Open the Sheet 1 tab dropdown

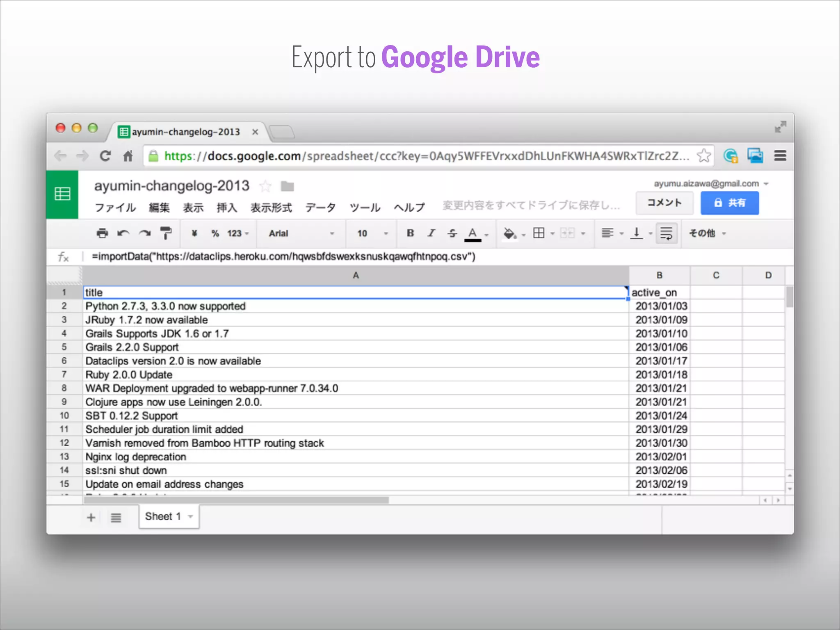point(190,517)
